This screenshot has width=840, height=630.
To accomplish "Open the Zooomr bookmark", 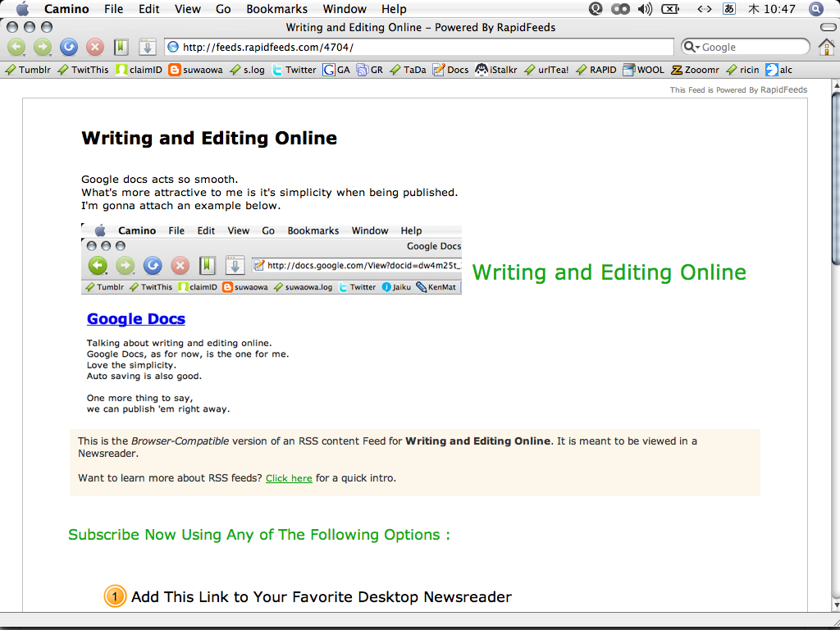I will point(696,70).
